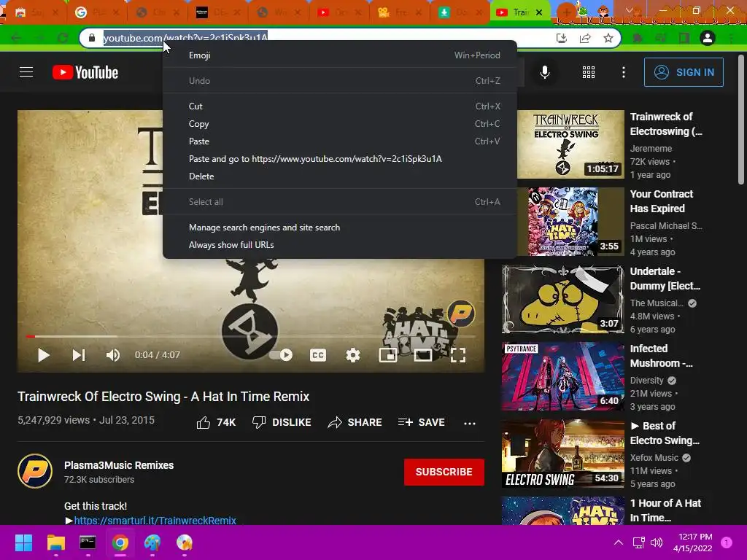Screen dimensions: 747x560
Task: Share this page icon in address bar
Action: tap(585, 38)
